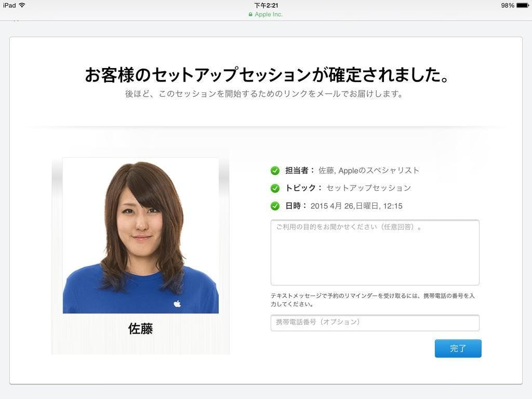532x399 pixels.
Task: Click the テキストメッセージ reminder instruction text
Action: coord(373,300)
